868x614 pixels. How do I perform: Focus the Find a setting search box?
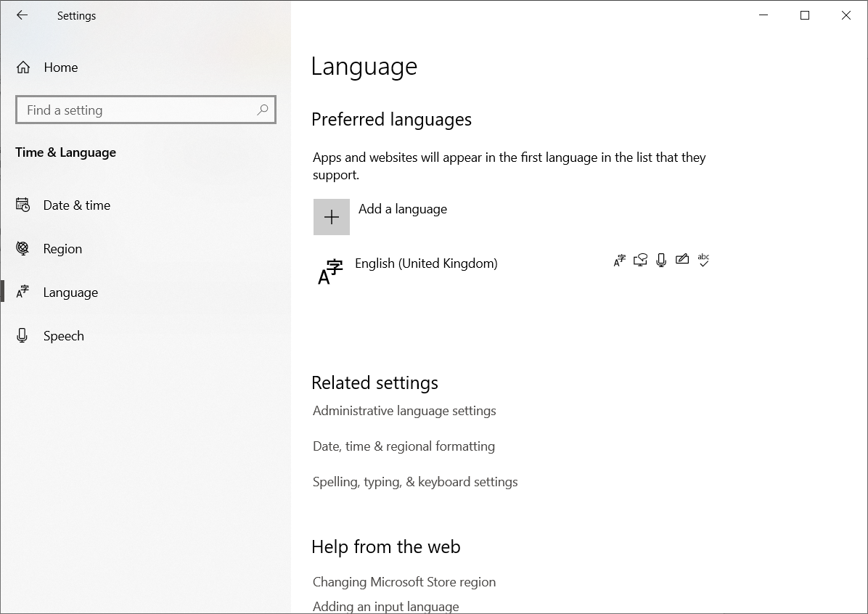click(146, 110)
